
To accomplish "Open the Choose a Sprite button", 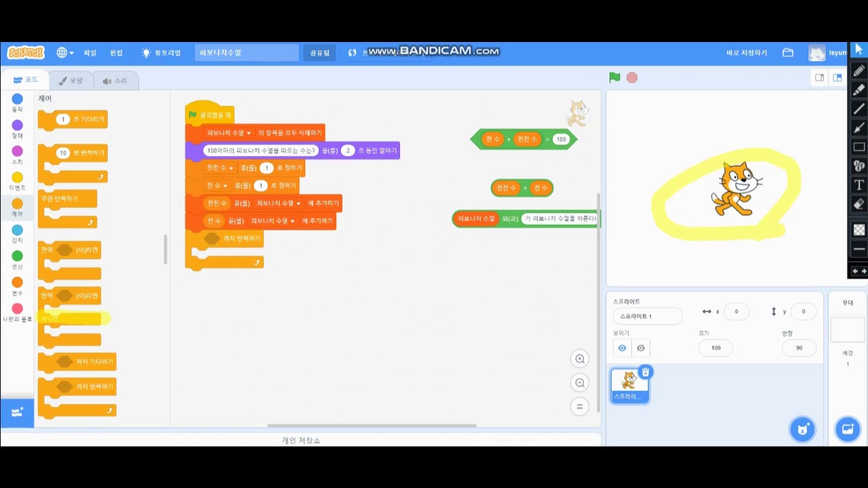I will [802, 429].
